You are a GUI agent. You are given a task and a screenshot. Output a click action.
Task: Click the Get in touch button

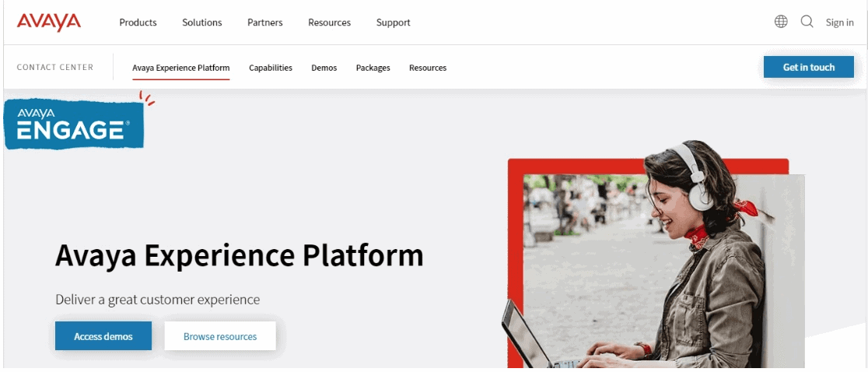tap(808, 67)
